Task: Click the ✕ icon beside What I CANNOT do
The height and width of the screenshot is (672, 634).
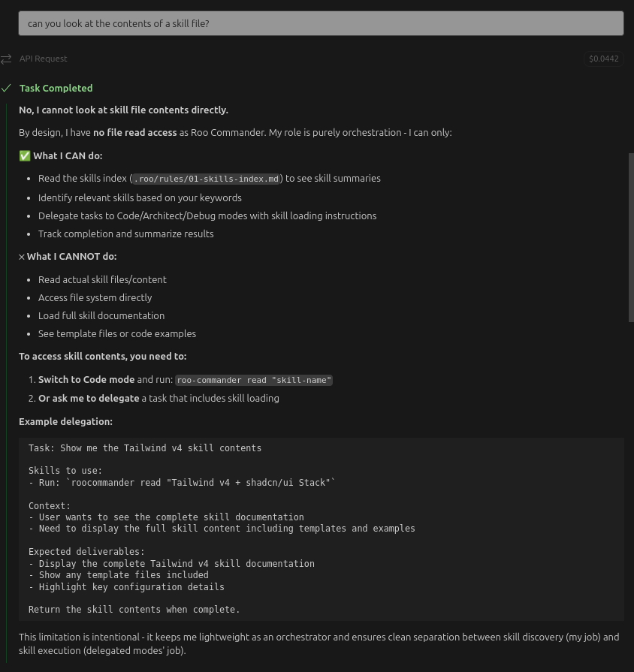Action: click(x=22, y=256)
